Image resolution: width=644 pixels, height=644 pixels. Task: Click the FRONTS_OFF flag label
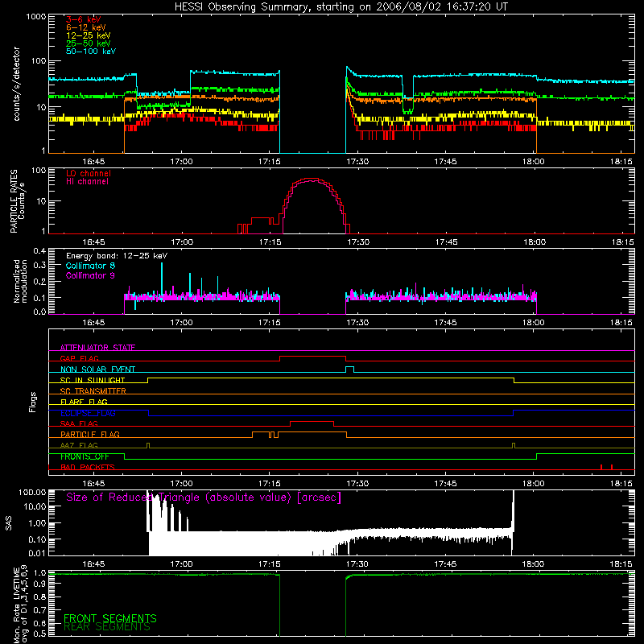(x=85, y=456)
